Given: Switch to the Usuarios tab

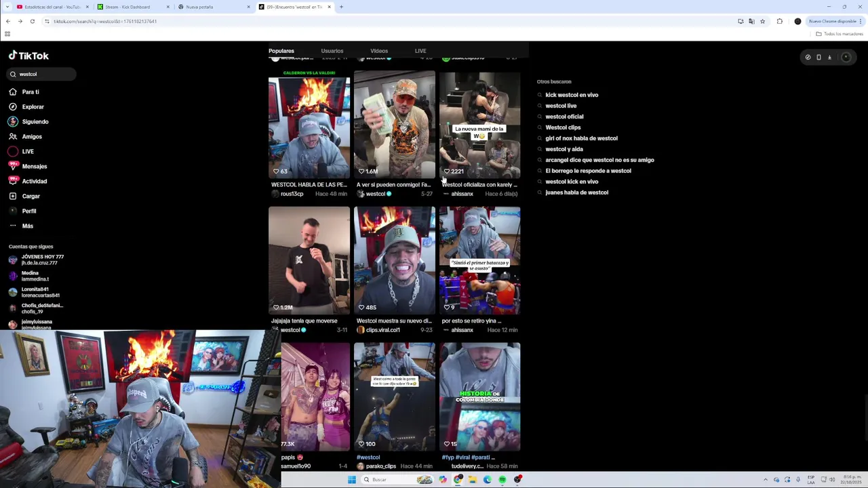Looking at the screenshot, I should coord(332,51).
